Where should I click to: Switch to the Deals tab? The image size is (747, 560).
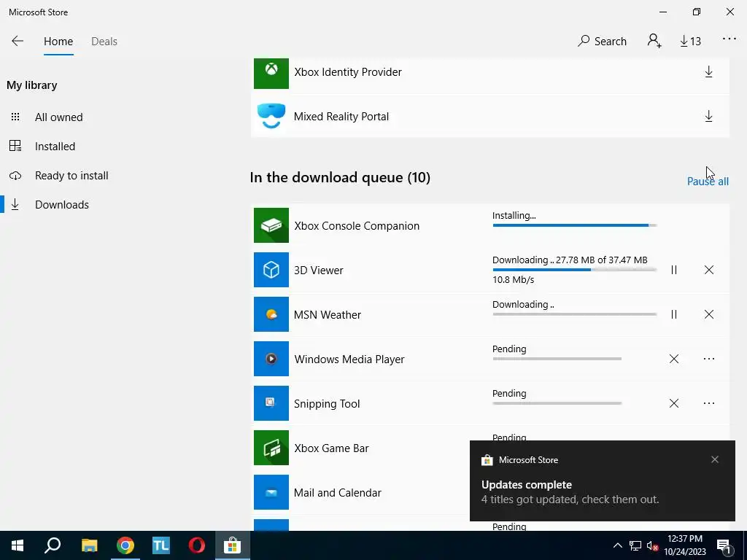pos(104,42)
